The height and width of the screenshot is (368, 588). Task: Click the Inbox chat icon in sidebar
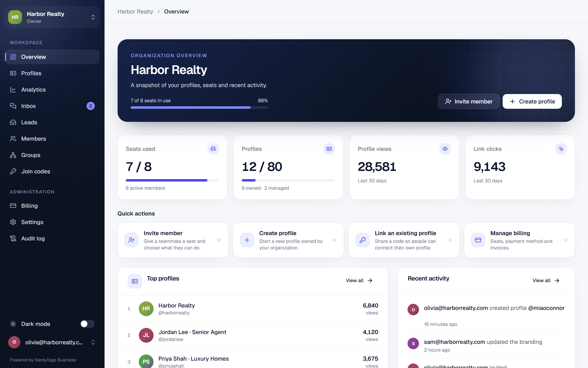point(13,106)
